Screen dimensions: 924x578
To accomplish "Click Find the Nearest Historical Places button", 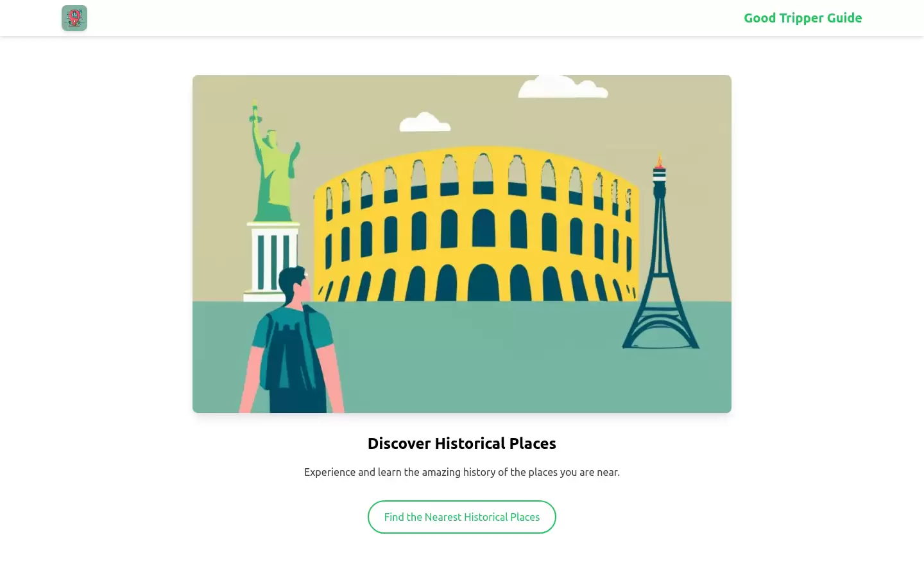I will pos(462,517).
